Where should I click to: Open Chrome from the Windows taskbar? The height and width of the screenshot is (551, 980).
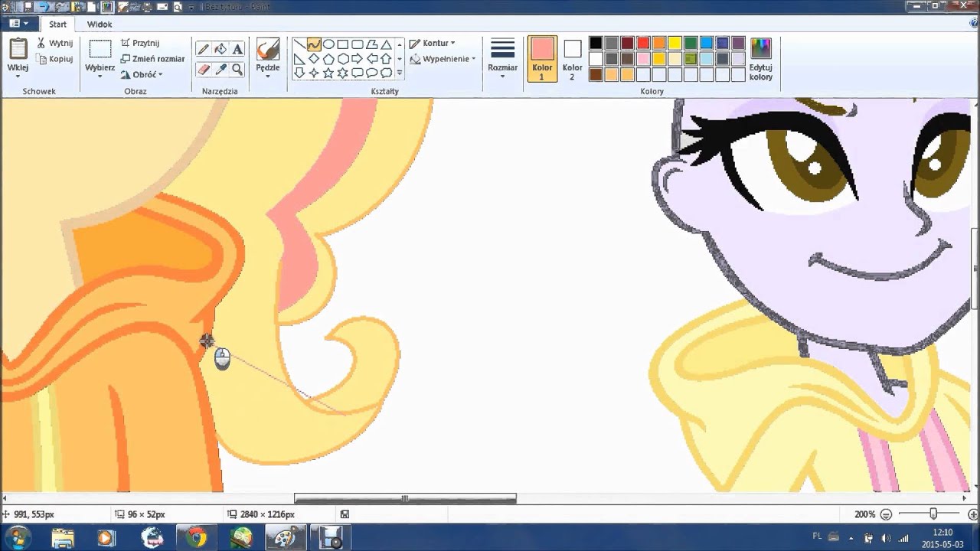196,537
